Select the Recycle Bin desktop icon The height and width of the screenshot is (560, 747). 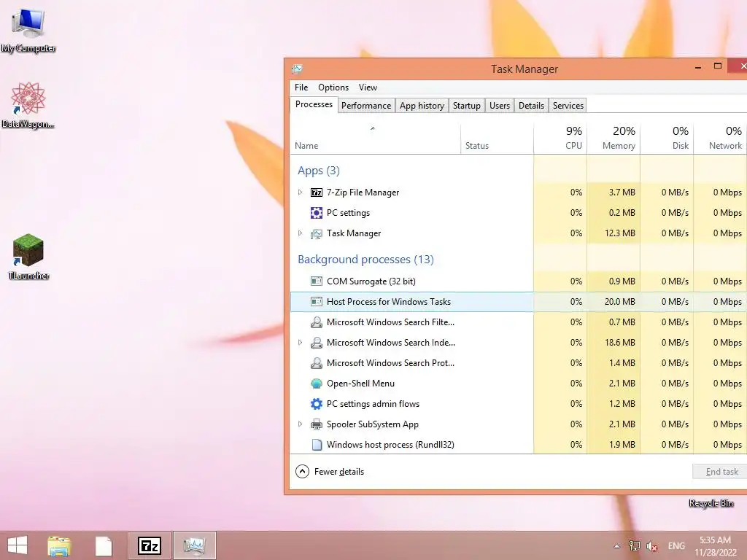[711, 503]
